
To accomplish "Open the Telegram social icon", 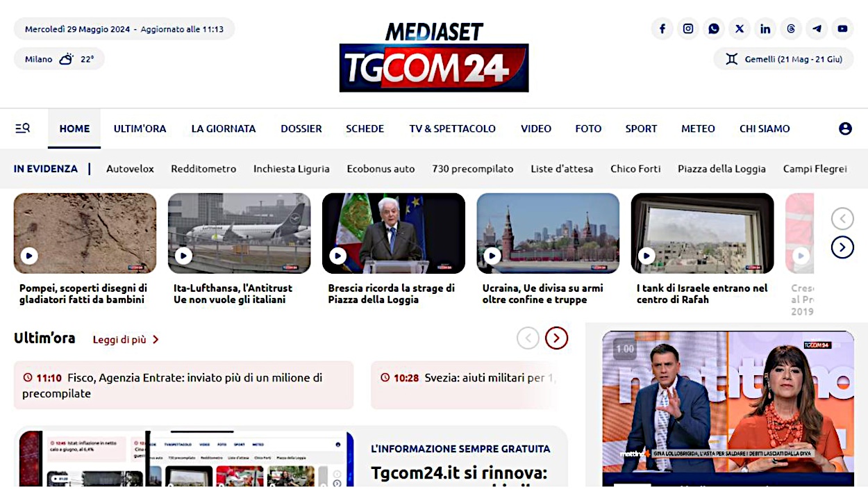I will pos(817,28).
